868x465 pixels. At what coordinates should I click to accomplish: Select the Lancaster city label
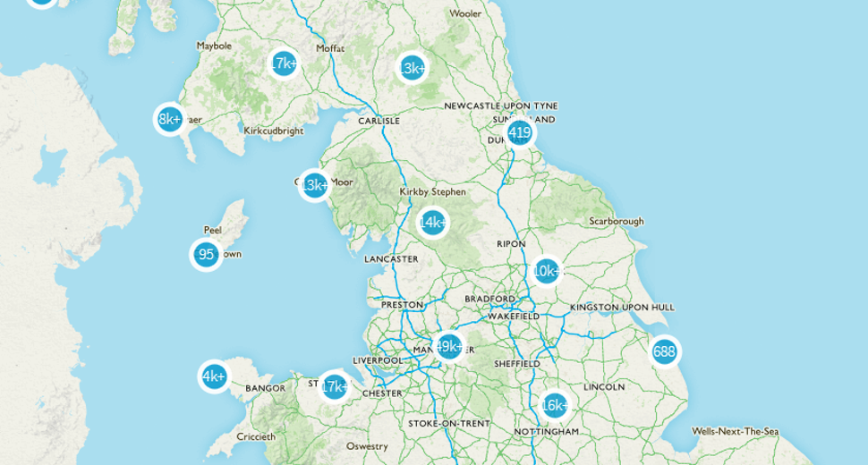391,258
